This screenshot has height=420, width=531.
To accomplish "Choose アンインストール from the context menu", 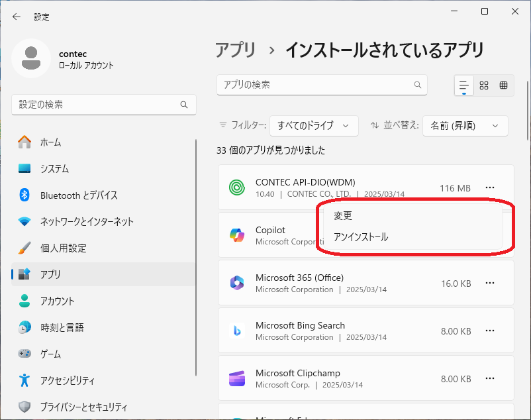I will coord(412,237).
